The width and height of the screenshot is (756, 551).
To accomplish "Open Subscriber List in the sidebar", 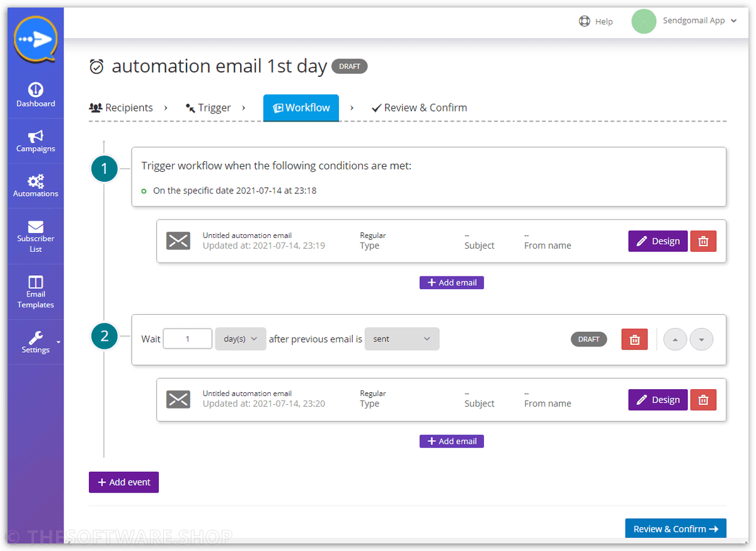I will pyautogui.click(x=35, y=236).
